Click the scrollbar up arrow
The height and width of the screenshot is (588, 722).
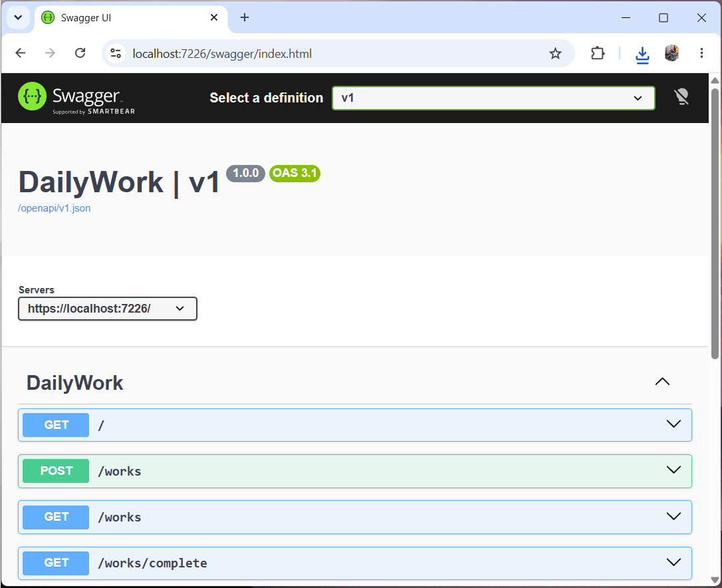[x=715, y=80]
